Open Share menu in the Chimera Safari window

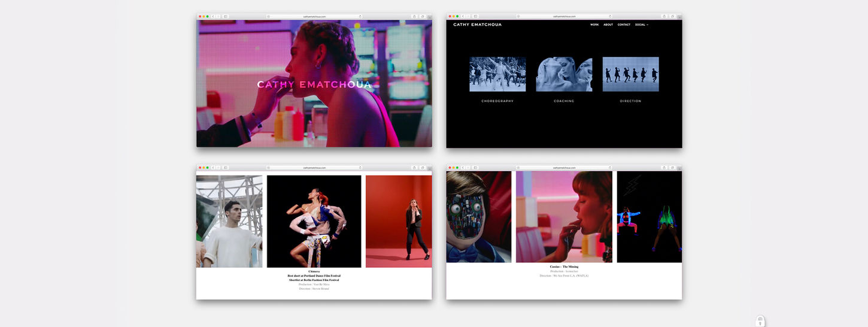[414, 168]
